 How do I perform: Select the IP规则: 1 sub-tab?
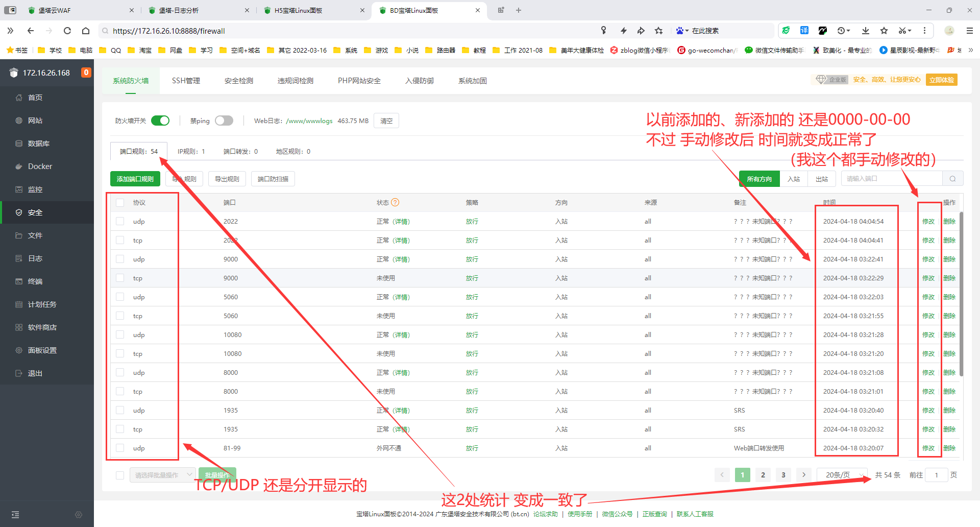point(191,151)
